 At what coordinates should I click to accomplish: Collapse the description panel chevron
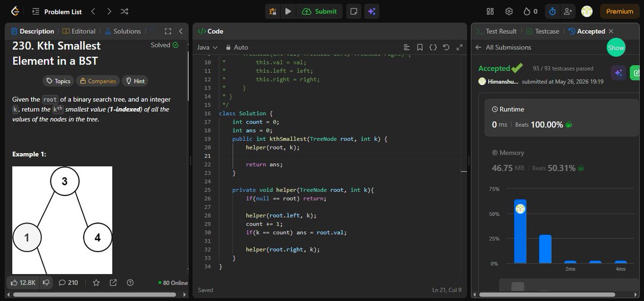coord(181,31)
